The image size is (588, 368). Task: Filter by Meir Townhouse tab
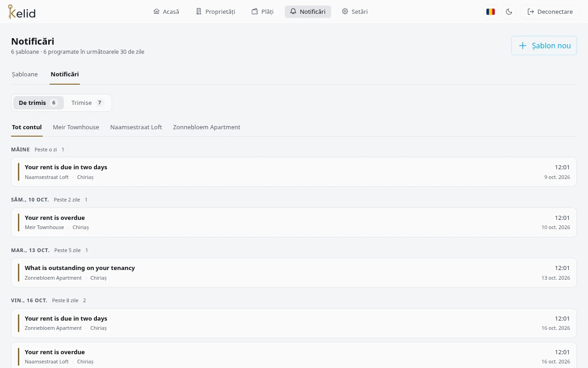(x=76, y=127)
